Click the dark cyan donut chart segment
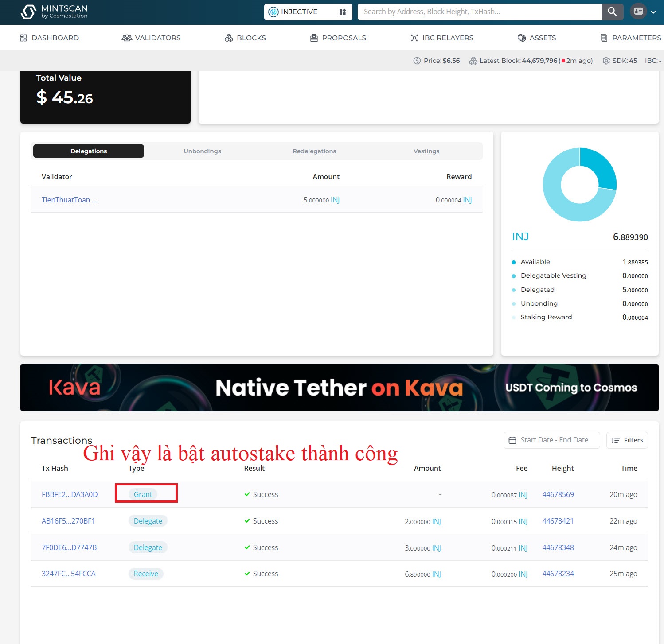The height and width of the screenshot is (644, 664). [x=600, y=168]
